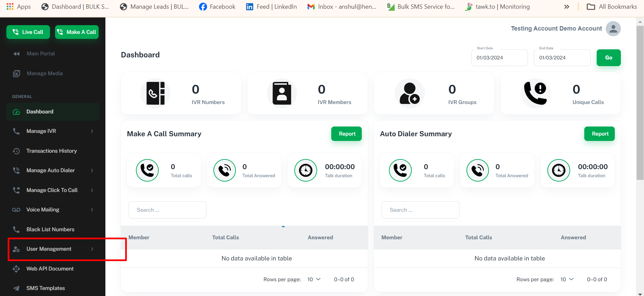This screenshot has width=644, height=296.
Task: Click the IVR Members contact icon
Action: 282,93
